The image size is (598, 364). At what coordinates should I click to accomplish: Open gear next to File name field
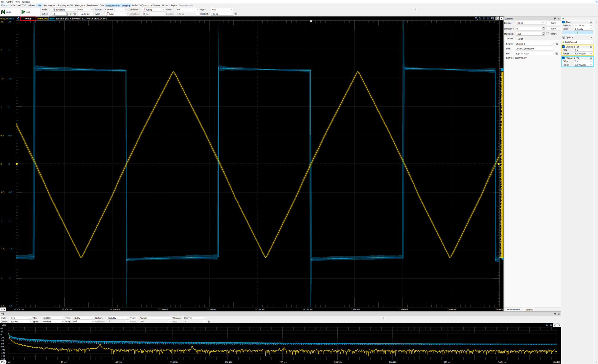pyautogui.click(x=556, y=54)
